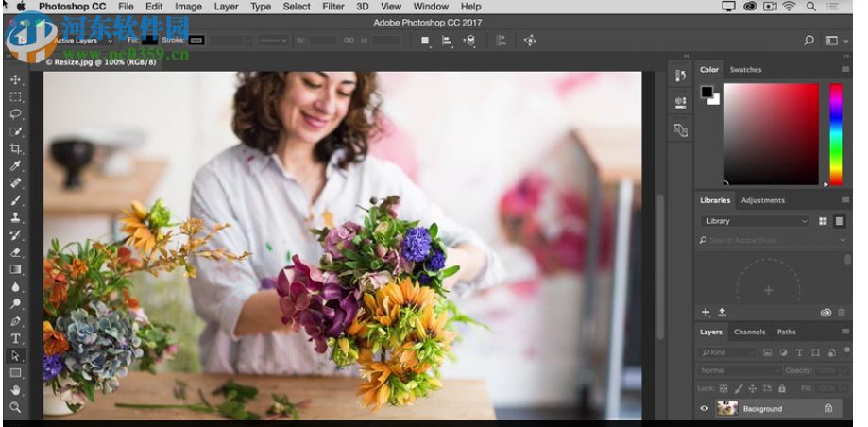Screen dimensions: 868x427
Task: Click the upload to library icon
Action: [x=723, y=313]
